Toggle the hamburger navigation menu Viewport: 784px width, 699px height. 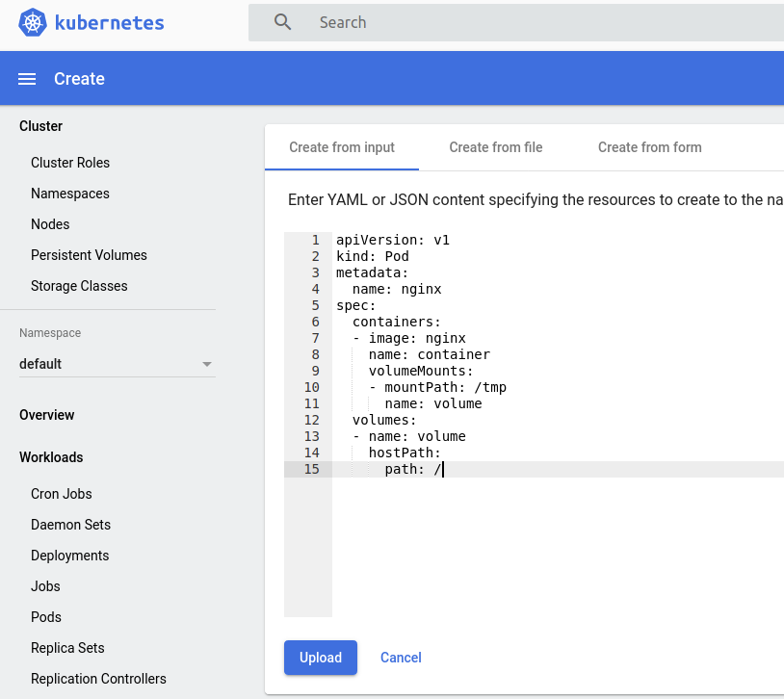pos(27,79)
